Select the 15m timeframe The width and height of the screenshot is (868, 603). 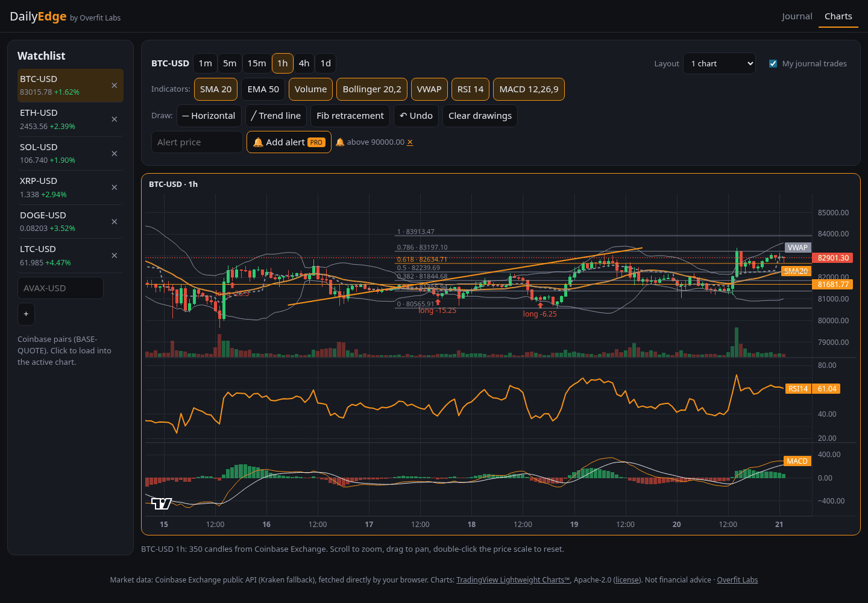pyautogui.click(x=257, y=63)
